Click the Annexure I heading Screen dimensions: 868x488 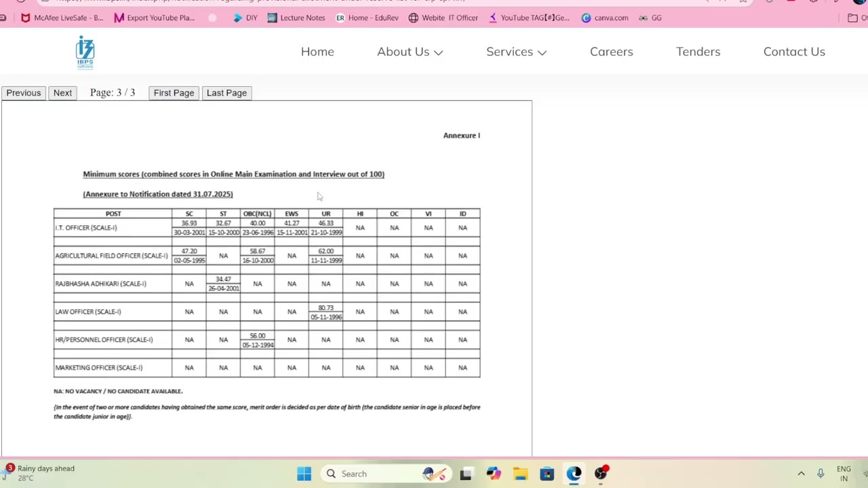tap(462, 136)
